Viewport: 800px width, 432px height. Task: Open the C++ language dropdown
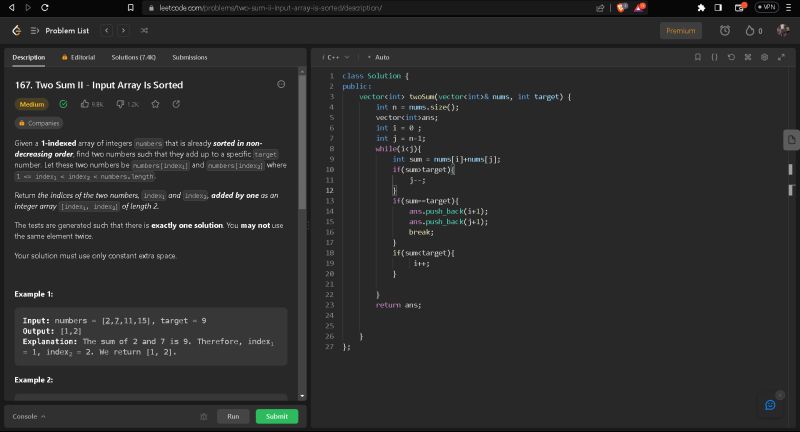pos(335,58)
